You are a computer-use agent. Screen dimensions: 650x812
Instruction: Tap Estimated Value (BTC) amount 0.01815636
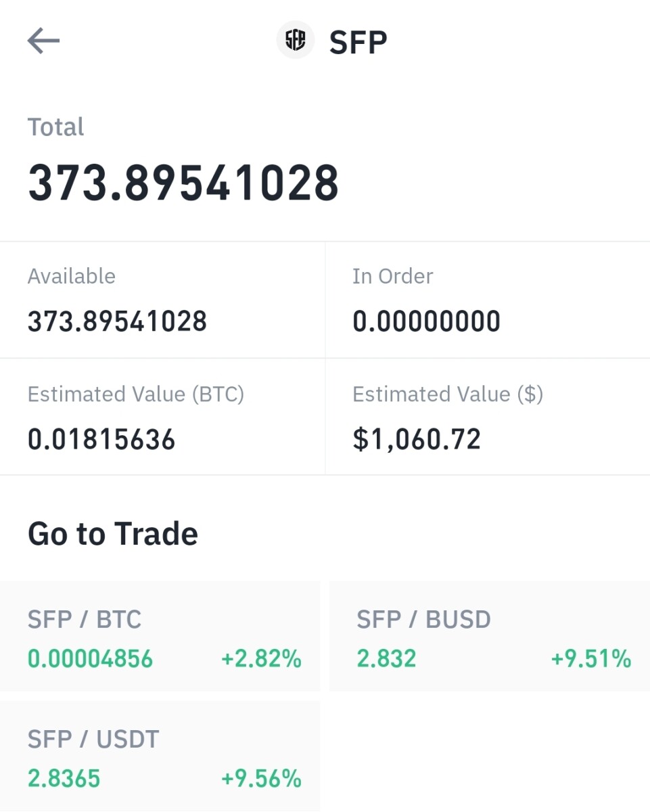101,440
